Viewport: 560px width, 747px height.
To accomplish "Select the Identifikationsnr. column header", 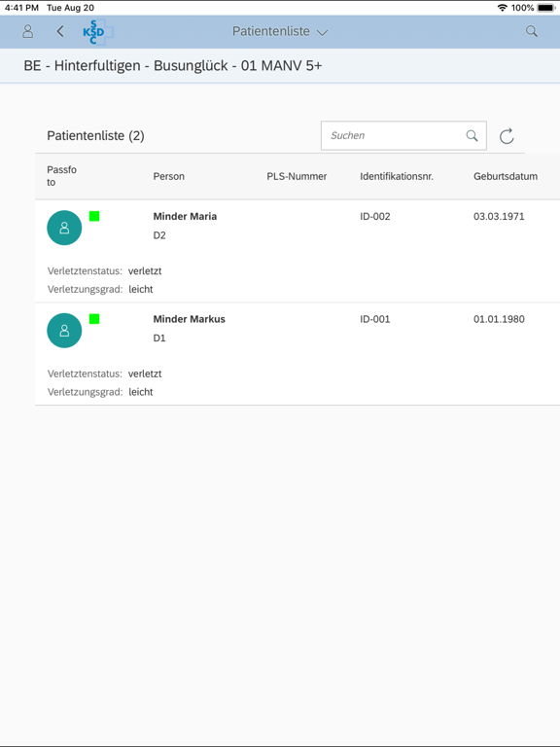I will click(x=397, y=176).
